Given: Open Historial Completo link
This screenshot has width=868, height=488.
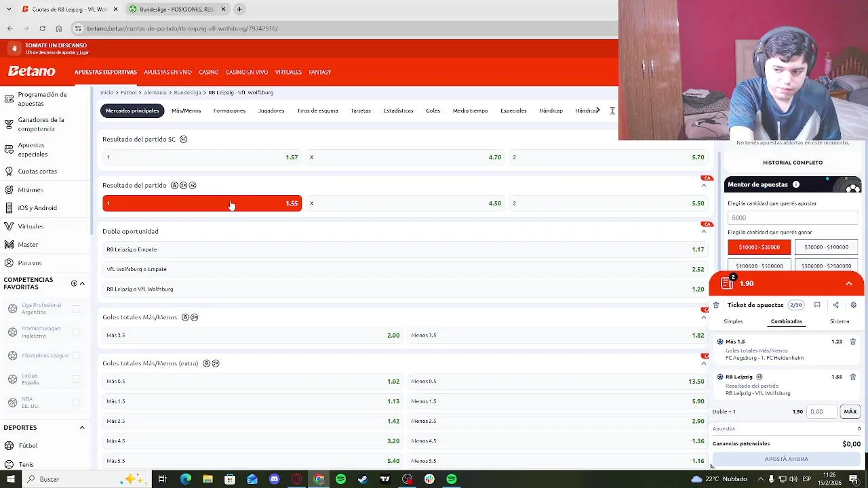Looking at the screenshot, I should tap(793, 163).
